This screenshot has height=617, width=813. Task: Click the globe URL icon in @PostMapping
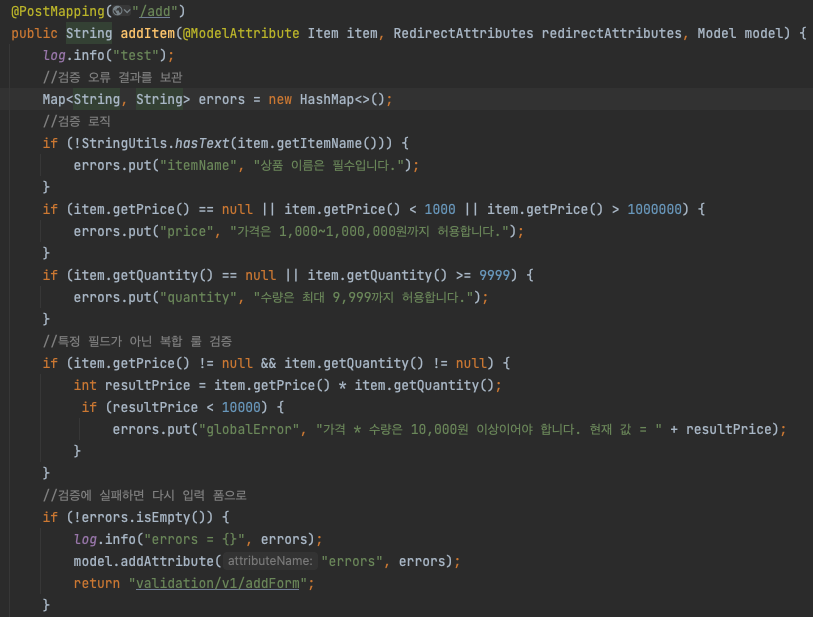[x=118, y=11]
